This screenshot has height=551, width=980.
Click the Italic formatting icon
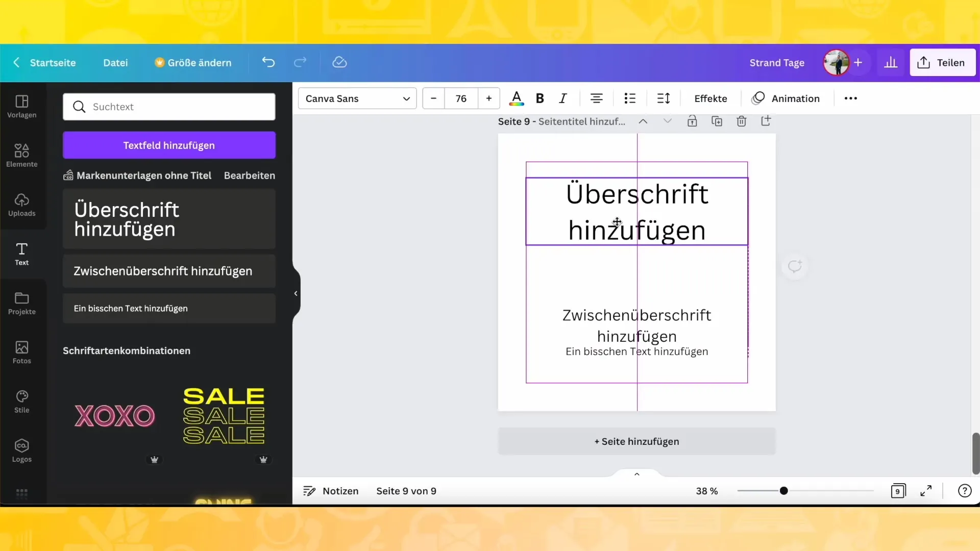[x=562, y=98]
